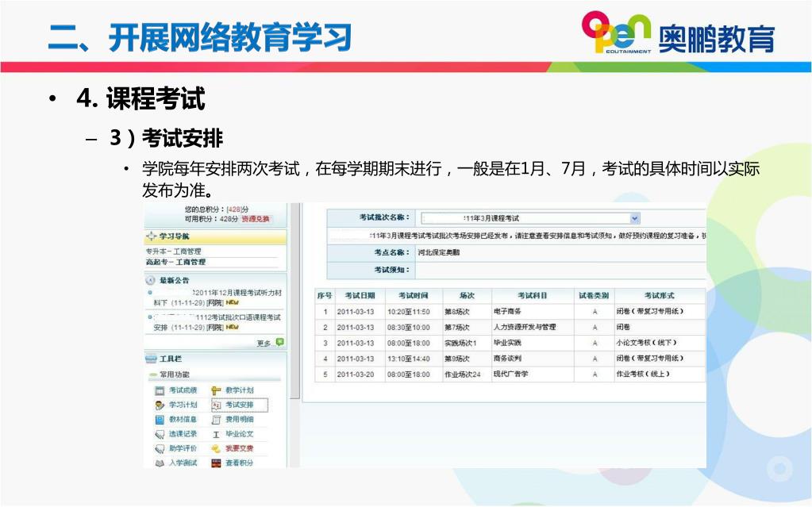This screenshot has height=507, width=812.
Task: Open 我要交费 link
Action: click(x=239, y=448)
